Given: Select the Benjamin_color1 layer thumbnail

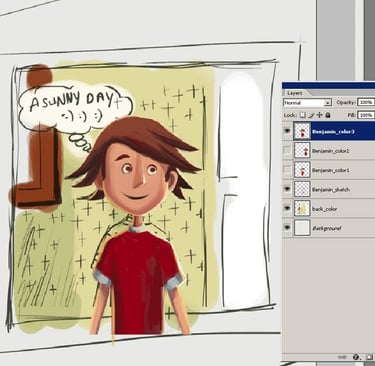Looking at the screenshot, I should [302, 170].
